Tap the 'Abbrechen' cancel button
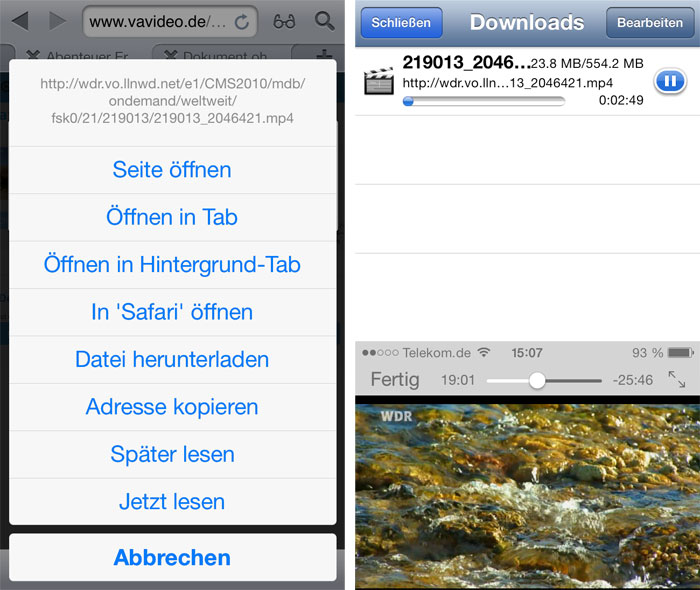The image size is (700, 590). tap(172, 557)
